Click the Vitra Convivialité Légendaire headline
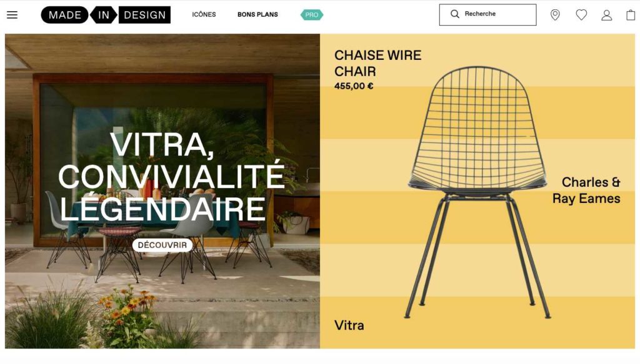This screenshot has width=640, height=364. click(x=171, y=177)
